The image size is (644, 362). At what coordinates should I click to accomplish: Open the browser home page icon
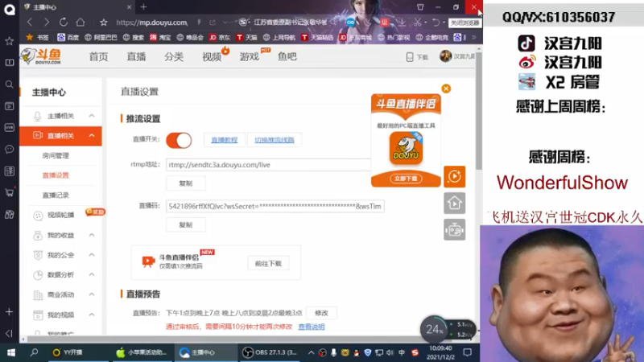pyautogui.click(x=80, y=23)
